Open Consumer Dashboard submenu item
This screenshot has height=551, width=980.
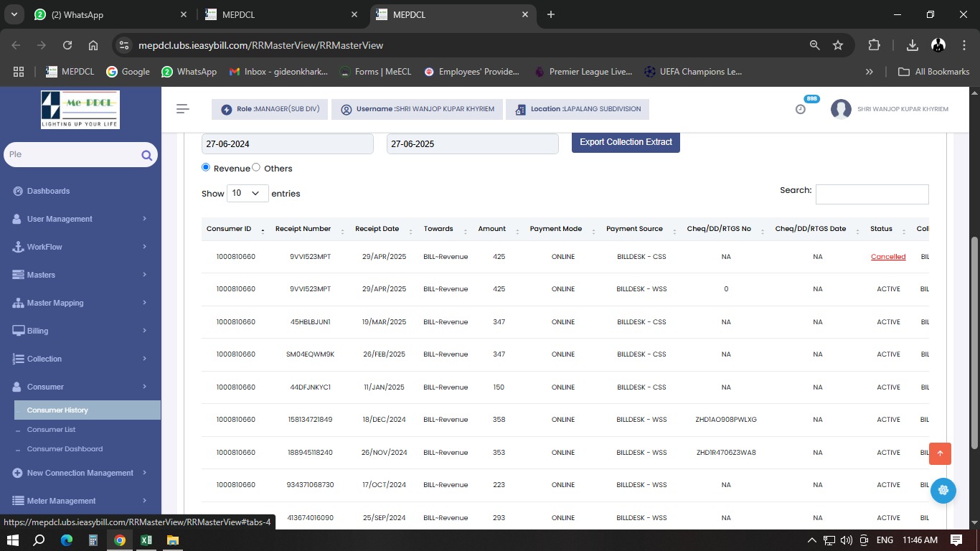click(x=65, y=448)
